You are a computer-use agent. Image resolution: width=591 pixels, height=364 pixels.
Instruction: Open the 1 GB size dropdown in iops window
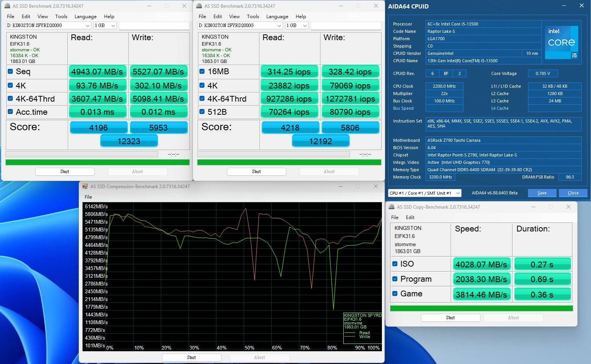coord(297,26)
